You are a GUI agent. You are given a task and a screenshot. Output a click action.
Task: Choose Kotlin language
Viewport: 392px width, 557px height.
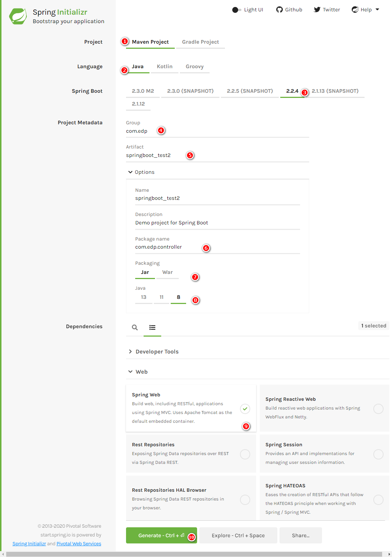pos(164,66)
